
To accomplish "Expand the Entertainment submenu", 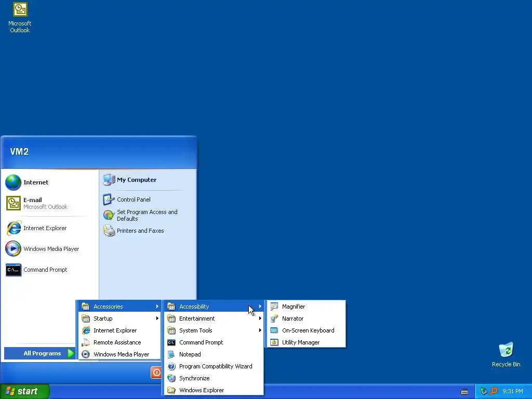I will click(x=214, y=318).
